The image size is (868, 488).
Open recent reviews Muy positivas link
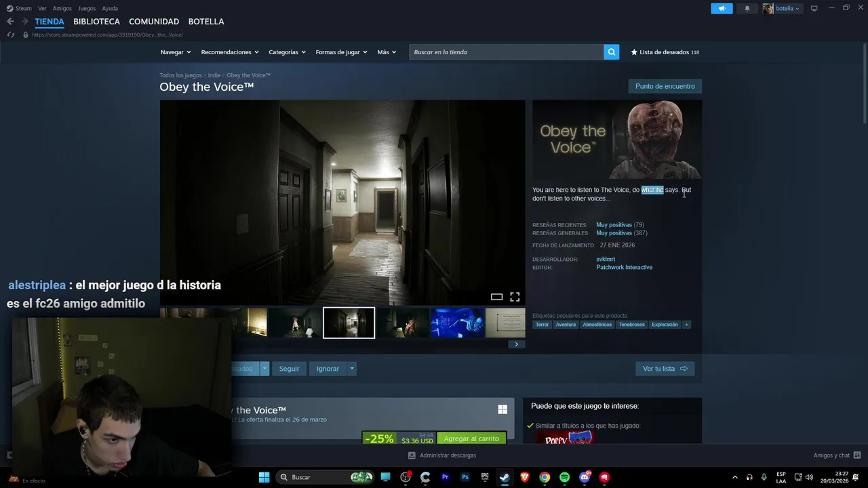614,224
